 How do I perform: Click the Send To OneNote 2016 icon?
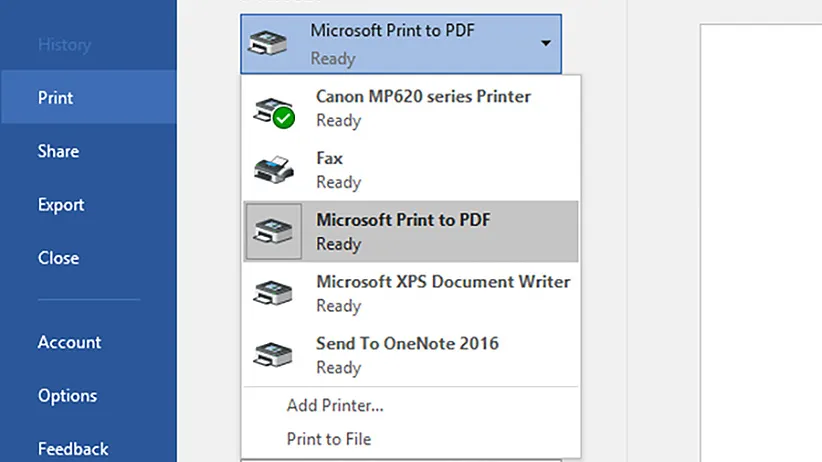(x=273, y=354)
